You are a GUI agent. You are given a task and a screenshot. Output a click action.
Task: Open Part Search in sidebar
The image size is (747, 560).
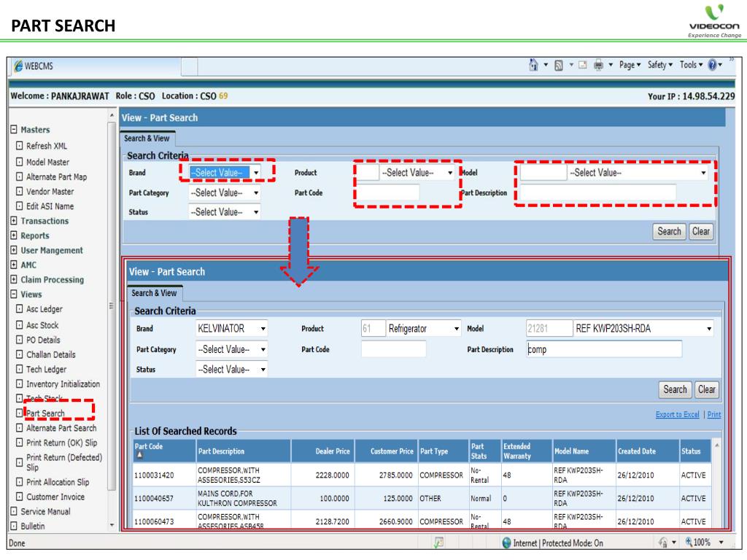[45, 413]
